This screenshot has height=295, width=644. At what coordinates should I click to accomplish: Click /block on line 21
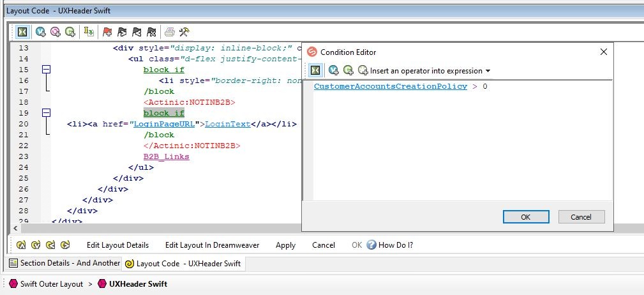[159, 135]
